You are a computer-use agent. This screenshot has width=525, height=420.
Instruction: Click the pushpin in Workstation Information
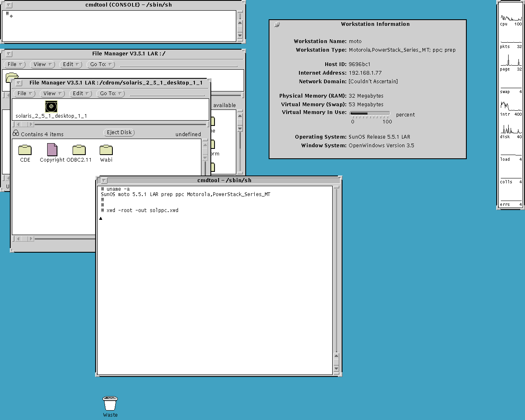tap(277, 25)
